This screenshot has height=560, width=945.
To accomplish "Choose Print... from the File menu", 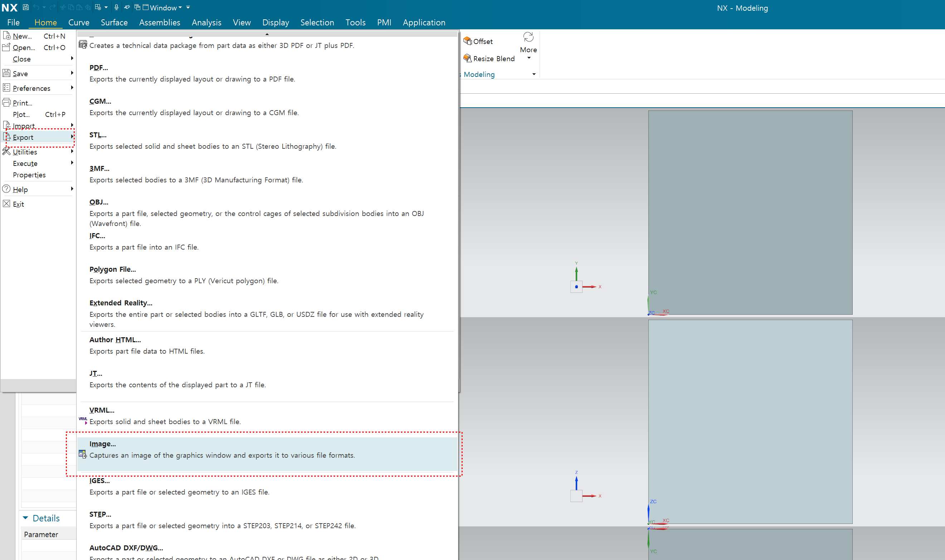I will (x=38, y=103).
